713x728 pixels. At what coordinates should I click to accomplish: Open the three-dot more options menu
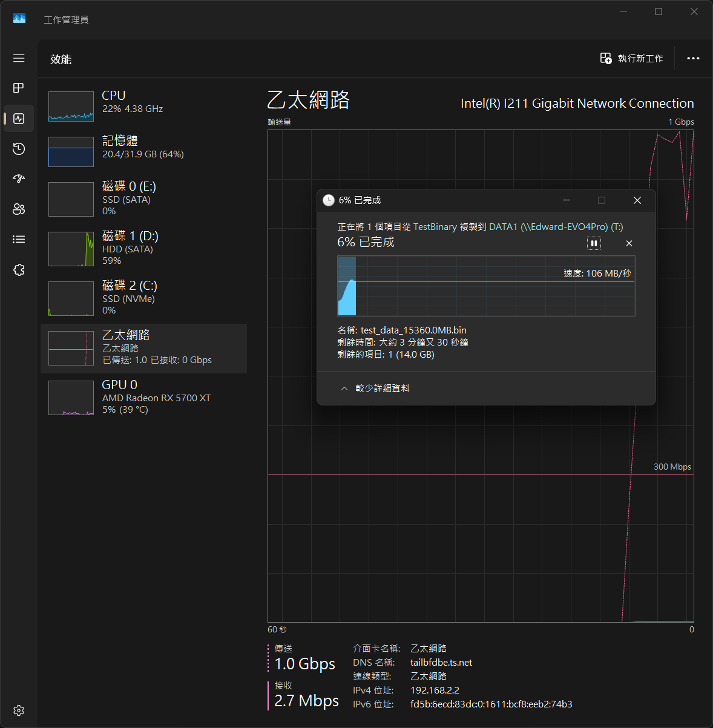coord(694,59)
